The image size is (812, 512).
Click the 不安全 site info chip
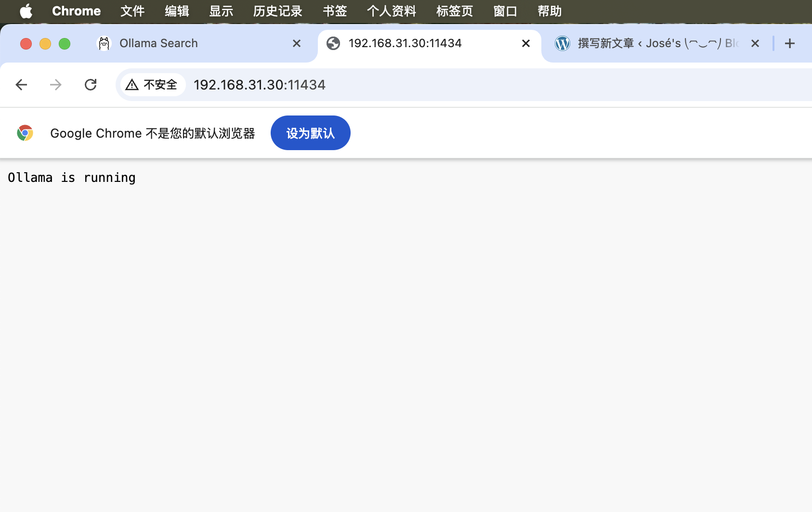(x=152, y=85)
